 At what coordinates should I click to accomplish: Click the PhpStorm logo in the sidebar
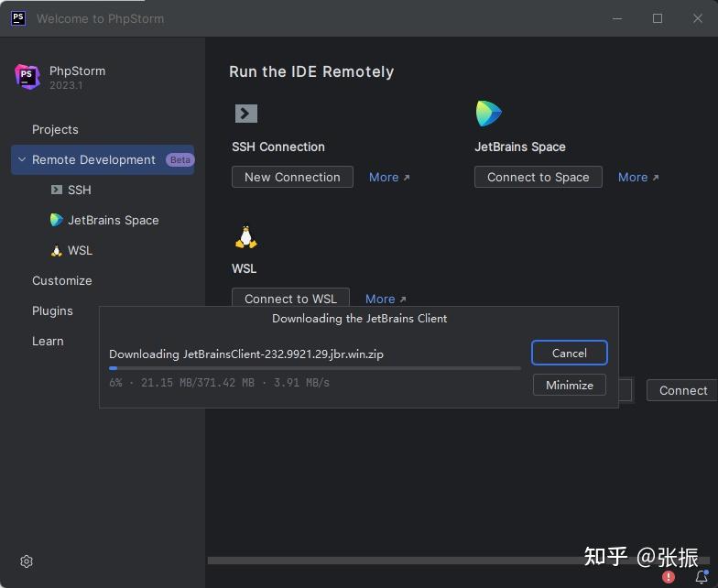(27, 77)
